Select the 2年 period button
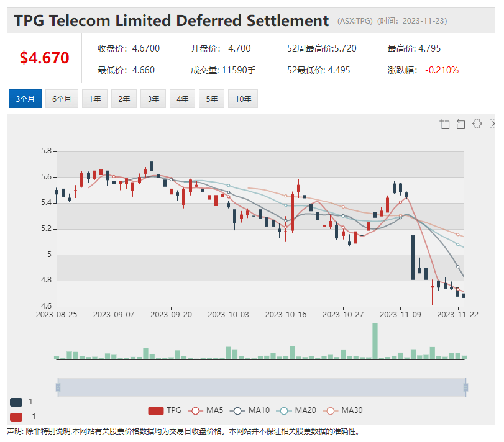 tap(124, 99)
